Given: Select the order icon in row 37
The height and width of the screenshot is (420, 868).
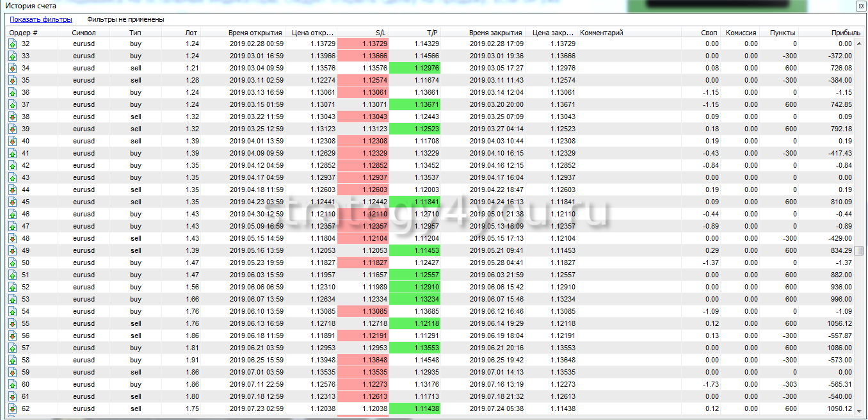Looking at the screenshot, I should click(12, 104).
